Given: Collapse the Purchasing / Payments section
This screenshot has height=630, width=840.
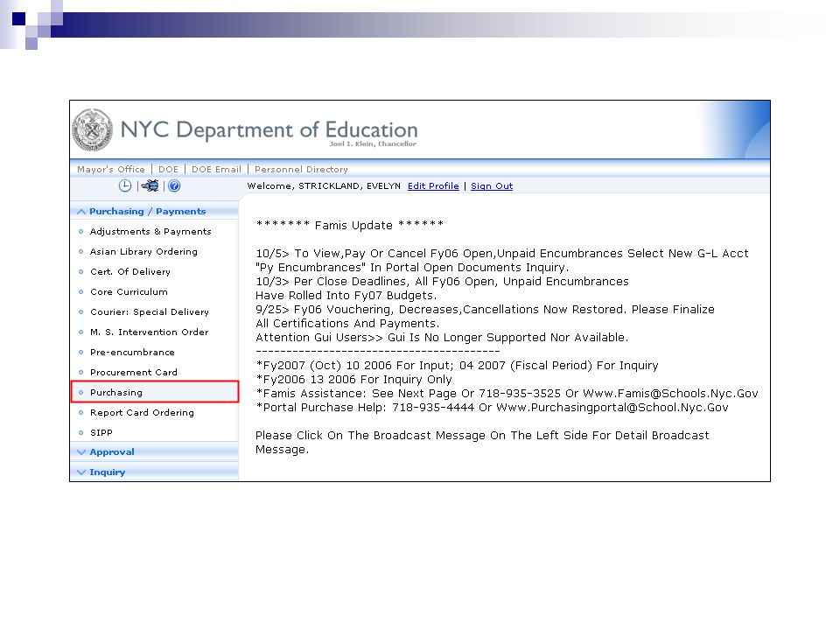Looking at the screenshot, I should click(x=154, y=211).
